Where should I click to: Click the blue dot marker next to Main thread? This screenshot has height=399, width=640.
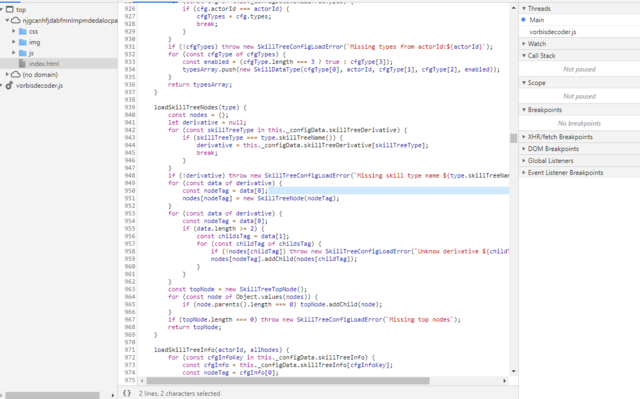point(524,20)
